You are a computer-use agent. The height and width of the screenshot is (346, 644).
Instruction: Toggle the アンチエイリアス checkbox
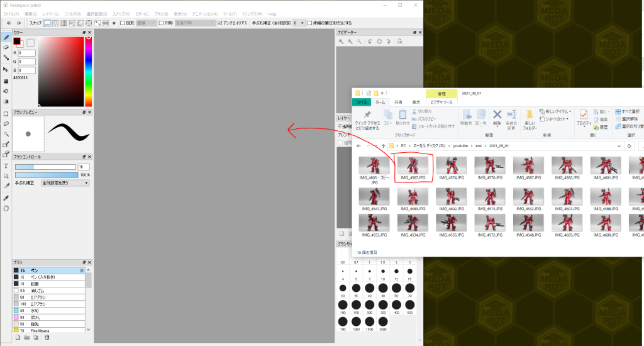pyautogui.click(x=219, y=23)
